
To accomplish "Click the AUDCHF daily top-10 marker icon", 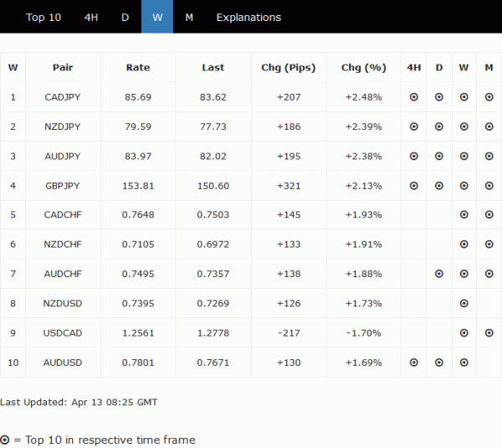I will 438,274.
